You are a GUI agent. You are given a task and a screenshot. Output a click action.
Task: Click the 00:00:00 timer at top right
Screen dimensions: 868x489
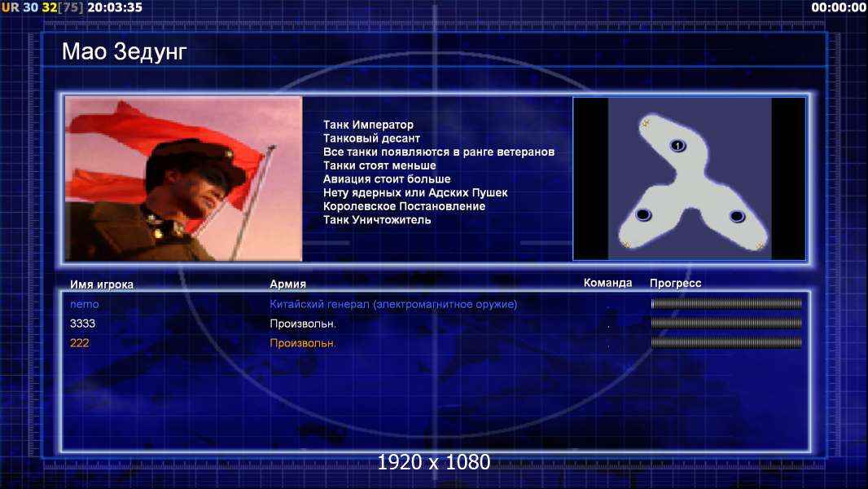tap(838, 7)
